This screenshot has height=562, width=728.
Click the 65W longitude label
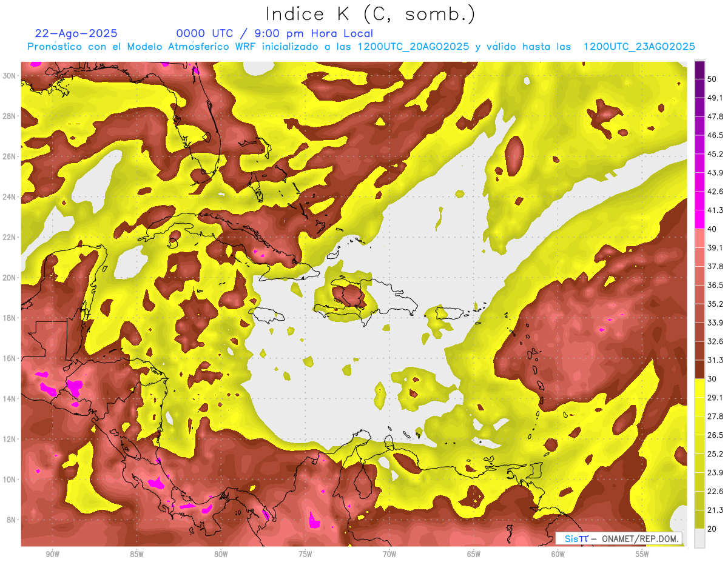pyautogui.click(x=474, y=554)
